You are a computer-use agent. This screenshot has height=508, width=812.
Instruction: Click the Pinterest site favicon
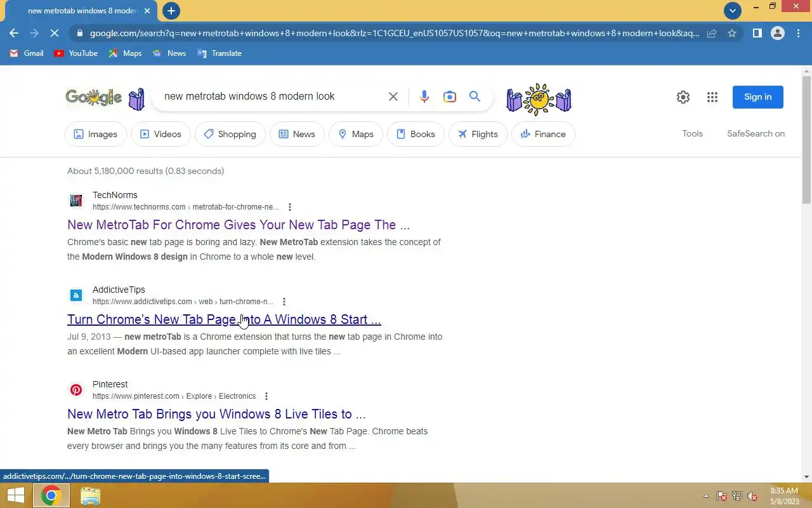(76, 390)
